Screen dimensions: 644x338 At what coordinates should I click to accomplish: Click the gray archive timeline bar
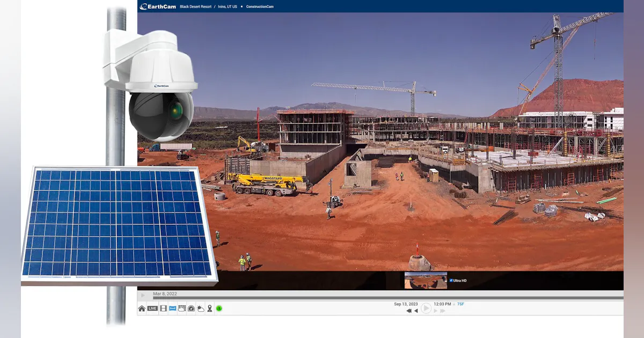coord(388,298)
